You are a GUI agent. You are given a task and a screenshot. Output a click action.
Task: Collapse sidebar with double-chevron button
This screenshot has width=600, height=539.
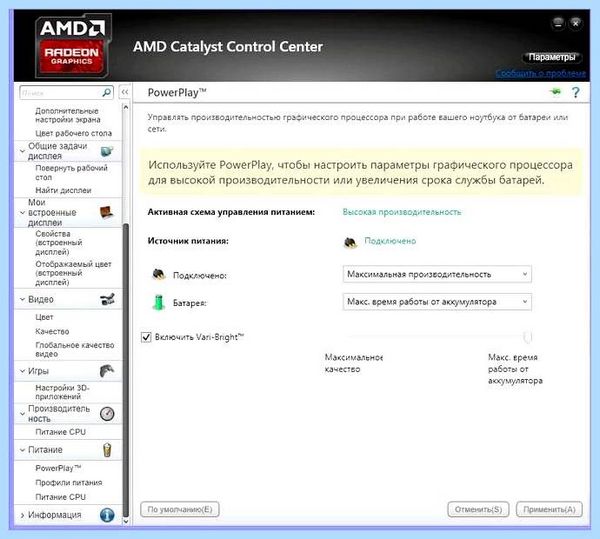(x=125, y=92)
